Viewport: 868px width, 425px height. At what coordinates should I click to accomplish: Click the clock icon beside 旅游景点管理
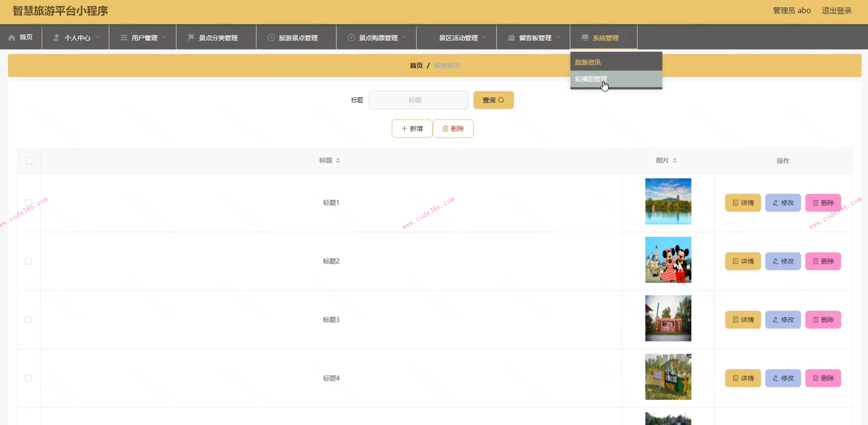tap(271, 37)
